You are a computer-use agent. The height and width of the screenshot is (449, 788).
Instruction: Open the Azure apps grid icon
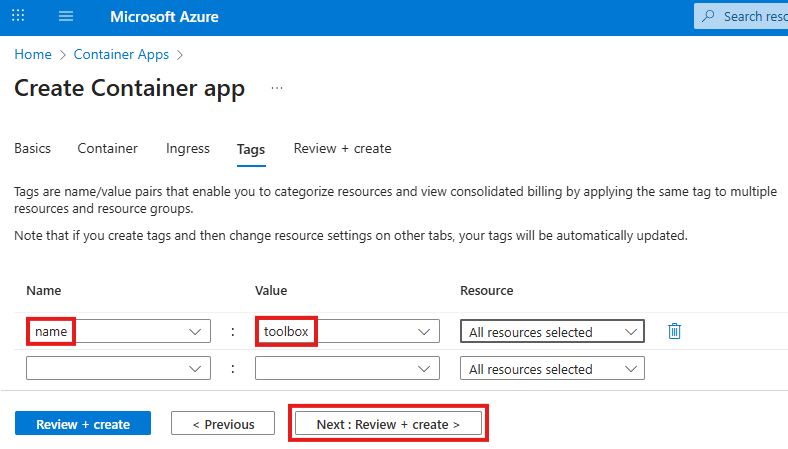tap(18, 17)
